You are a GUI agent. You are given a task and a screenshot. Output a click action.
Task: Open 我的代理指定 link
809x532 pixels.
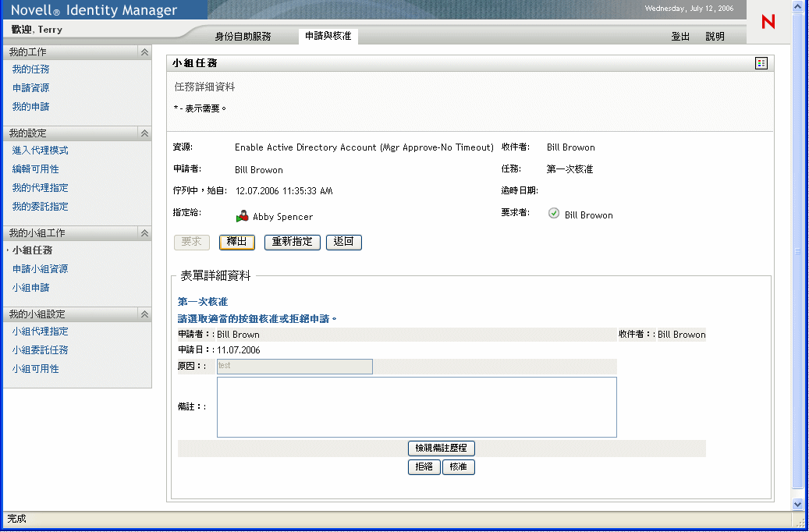[x=41, y=187]
